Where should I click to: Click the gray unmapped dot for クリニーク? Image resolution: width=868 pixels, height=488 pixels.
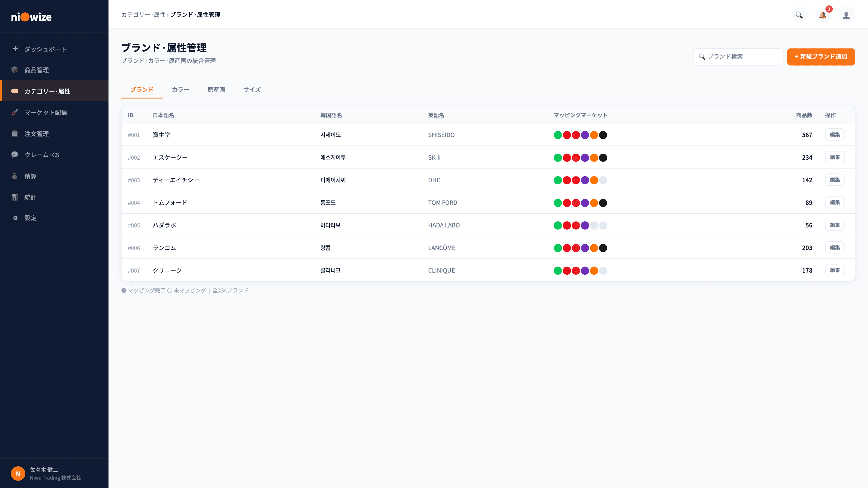pyautogui.click(x=603, y=271)
